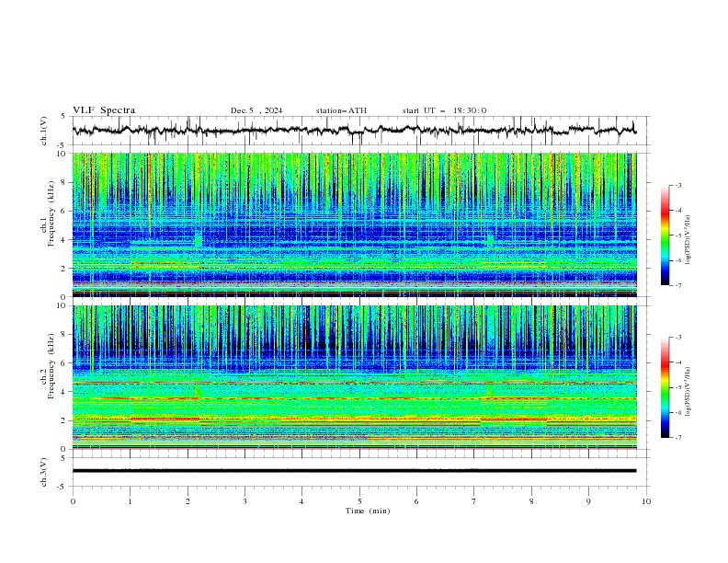This screenshot has width=728, height=563.
Task: Click red 2 kHz band between minutes 7–8 in ch.2
Action: point(515,419)
